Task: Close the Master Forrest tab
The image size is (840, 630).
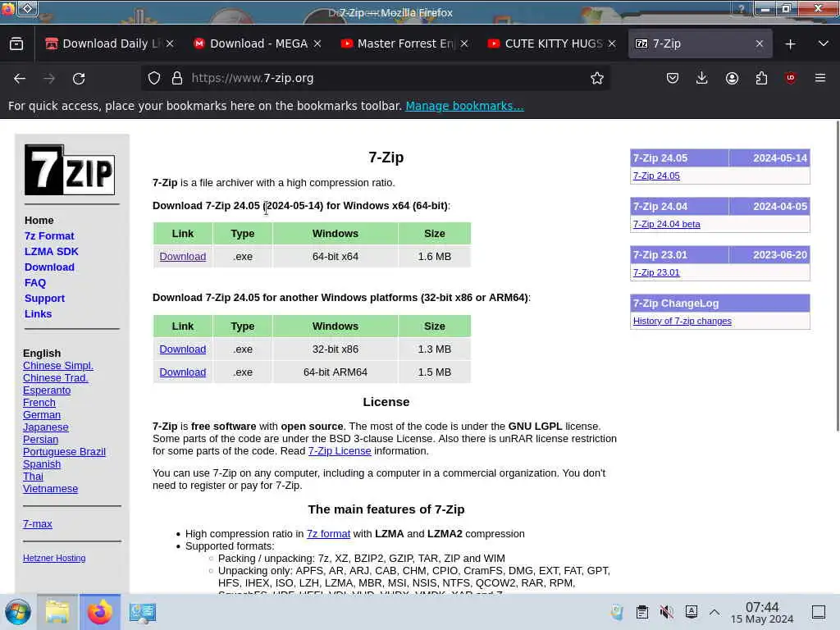Action: pyautogui.click(x=464, y=44)
